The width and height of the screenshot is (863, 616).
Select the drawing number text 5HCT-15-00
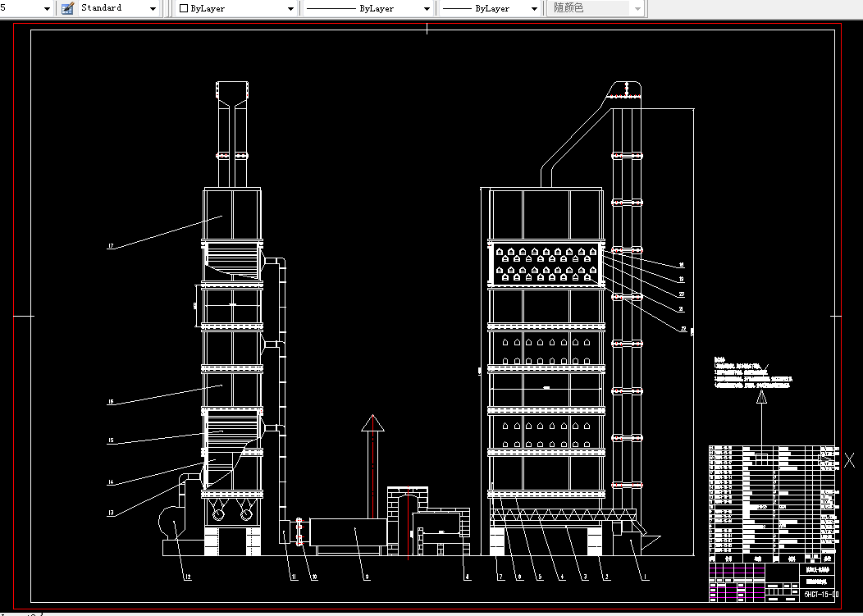[820, 594]
